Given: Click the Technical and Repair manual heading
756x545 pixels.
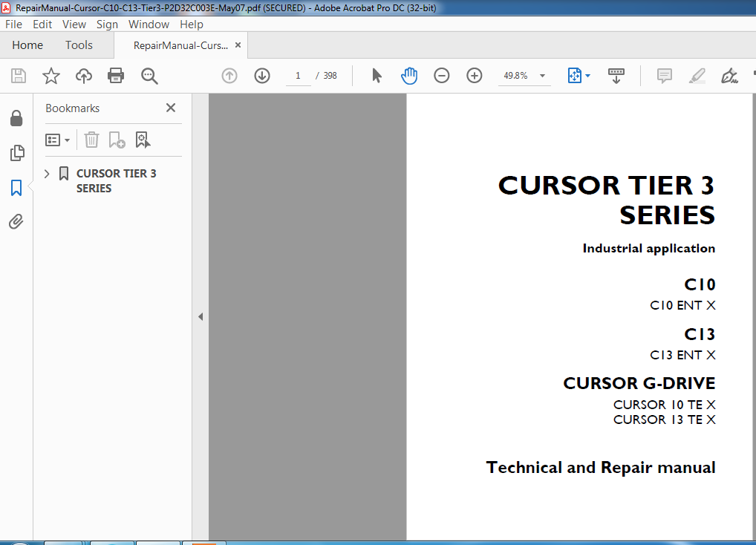Looking at the screenshot, I should pyautogui.click(x=601, y=468).
